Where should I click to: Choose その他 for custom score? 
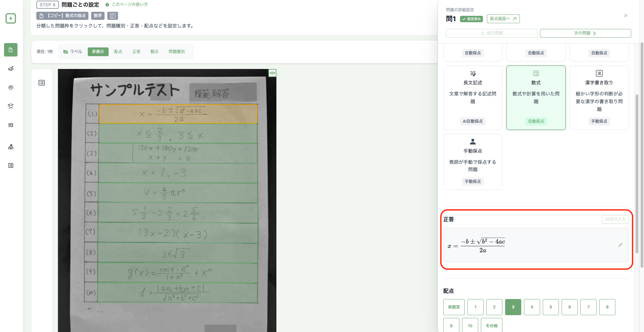[492, 325]
